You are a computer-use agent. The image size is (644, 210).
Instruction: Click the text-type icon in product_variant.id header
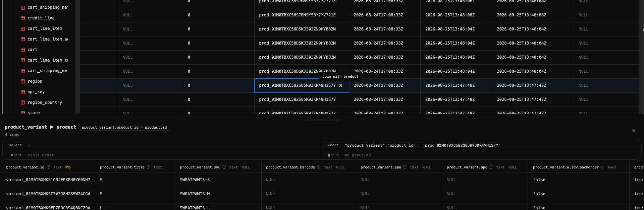pos(48,167)
